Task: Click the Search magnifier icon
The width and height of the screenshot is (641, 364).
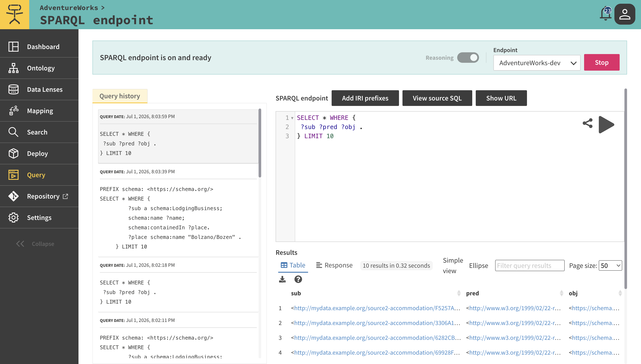Action: (x=14, y=132)
